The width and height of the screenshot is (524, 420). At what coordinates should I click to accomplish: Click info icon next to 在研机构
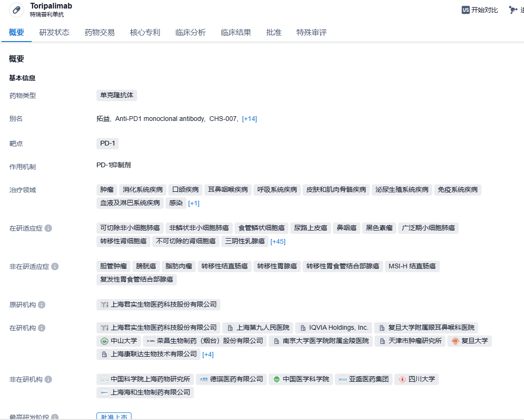42,328
